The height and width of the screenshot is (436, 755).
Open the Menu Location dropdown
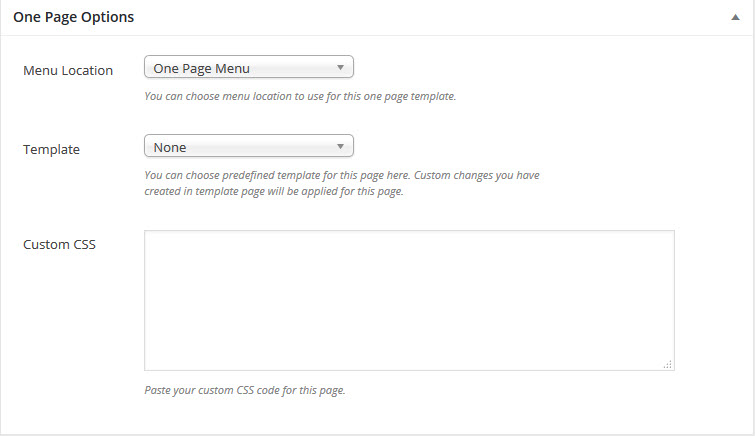249,67
